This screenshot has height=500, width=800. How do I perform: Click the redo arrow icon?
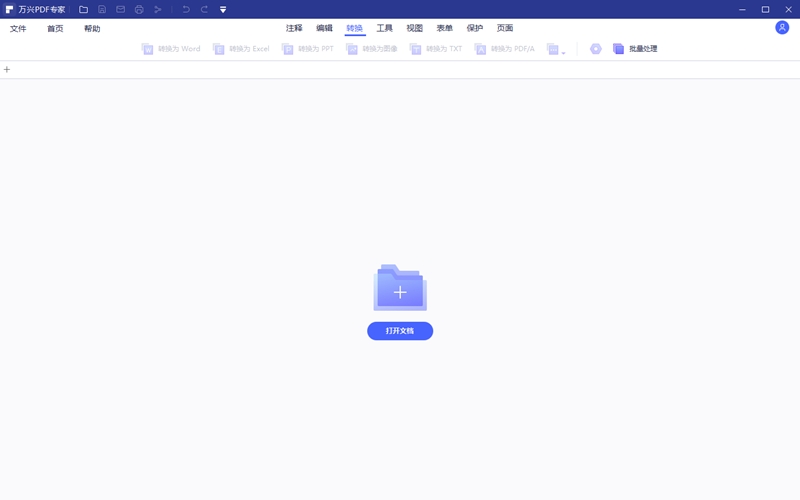(204, 10)
